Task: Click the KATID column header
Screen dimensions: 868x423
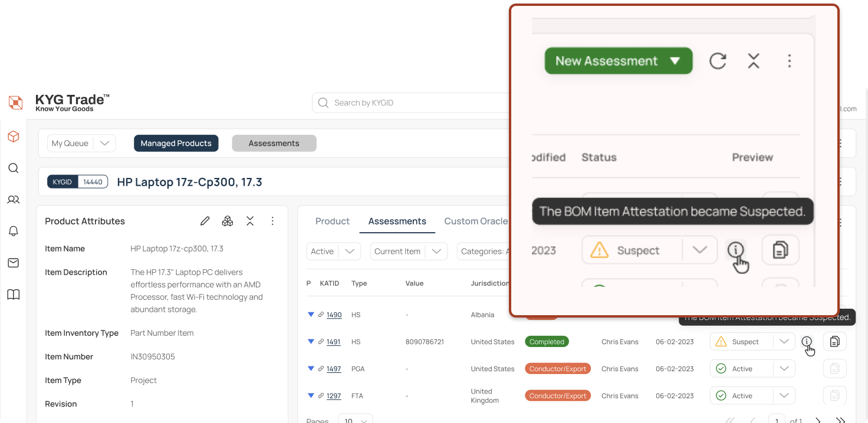Action: coord(330,283)
